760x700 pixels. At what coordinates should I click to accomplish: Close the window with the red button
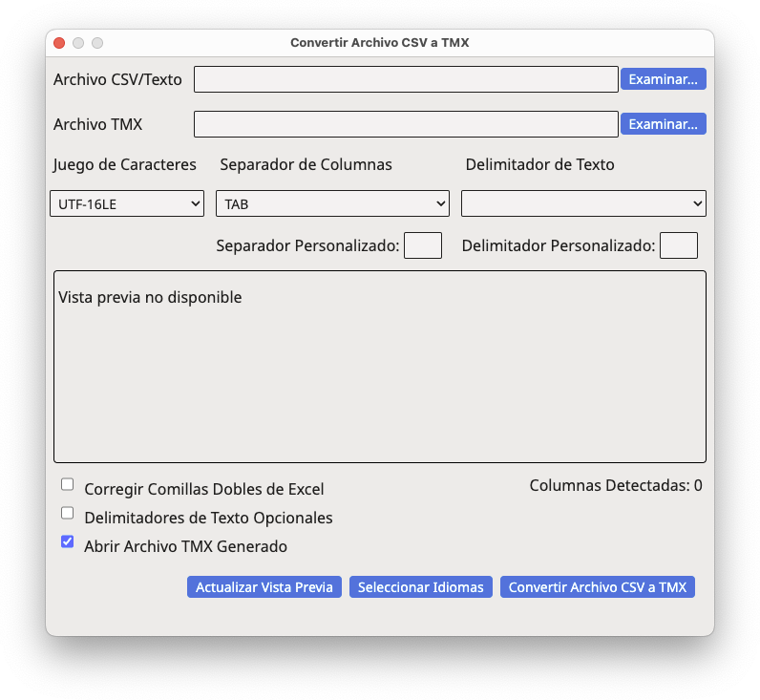click(x=59, y=43)
